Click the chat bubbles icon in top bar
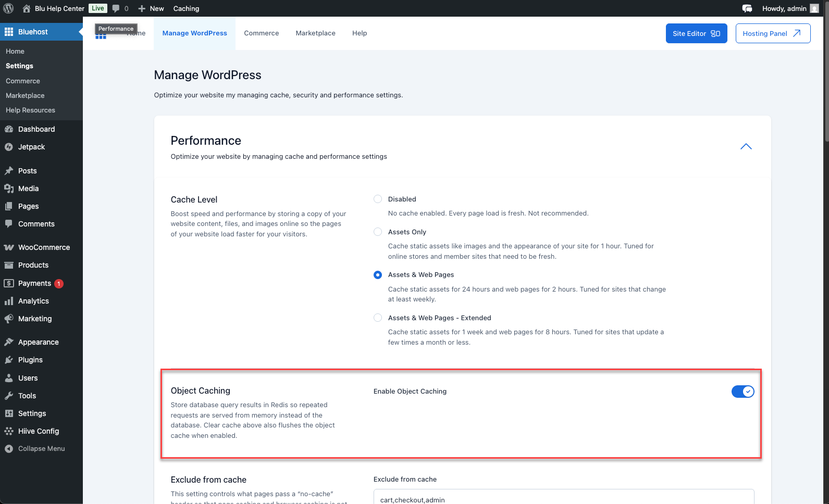829x504 pixels. pyautogui.click(x=747, y=8)
